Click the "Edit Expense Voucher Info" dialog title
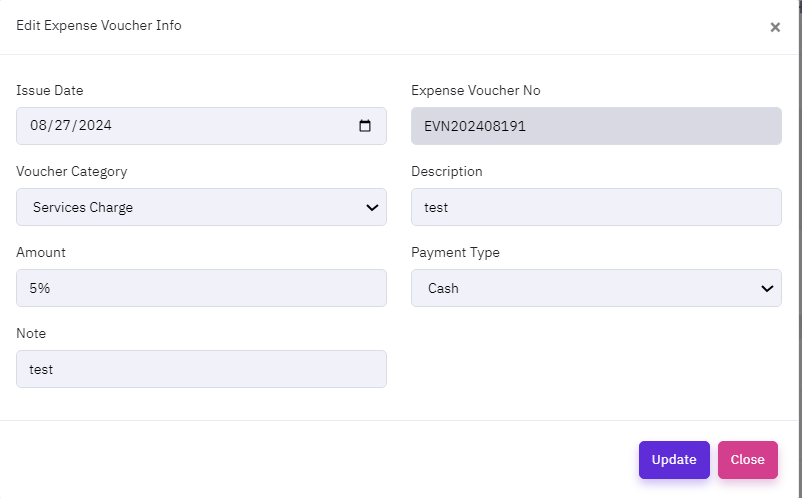The width and height of the screenshot is (802, 498). pyautogui.click(x=99, y=25)
